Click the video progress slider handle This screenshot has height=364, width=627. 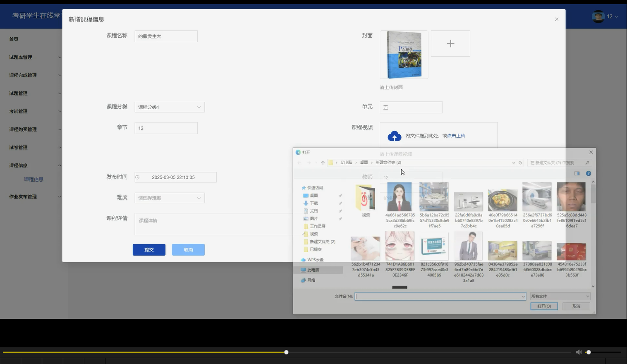[286, 352]
